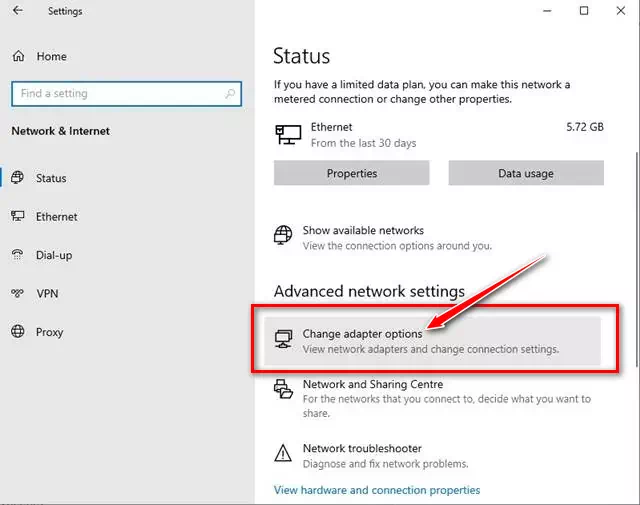The width and height of the screenshot is (640, 505).
Task: Open the VPN settings page
Action: point(47,294)
